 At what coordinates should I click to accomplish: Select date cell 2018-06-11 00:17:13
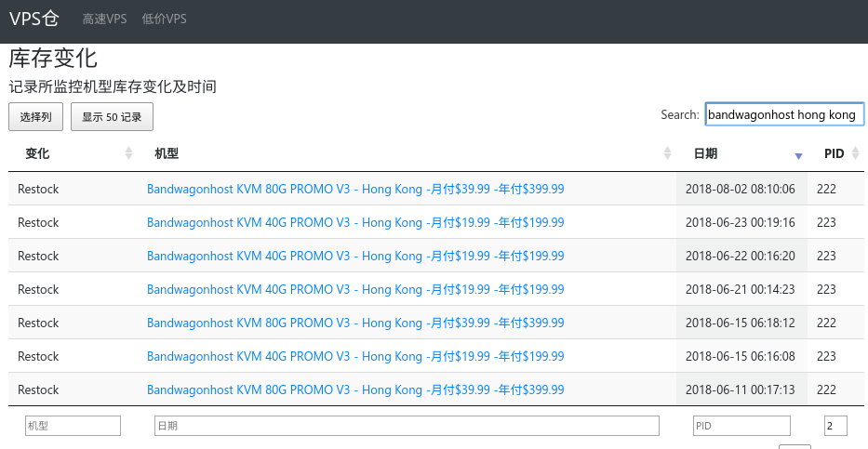(741, 390)
